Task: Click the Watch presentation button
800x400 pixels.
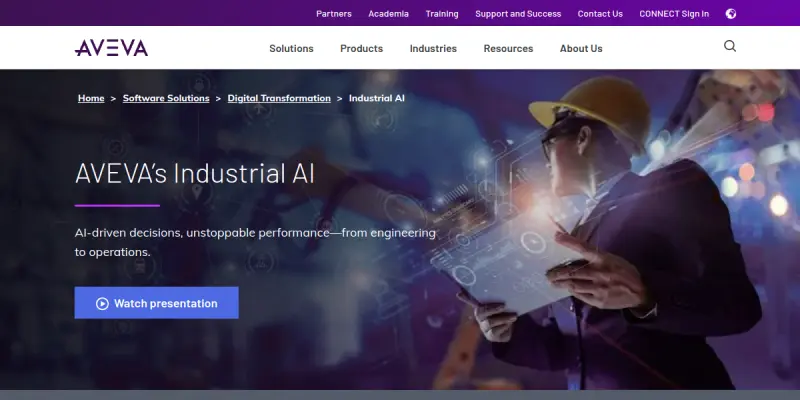Action: coord(157,303)
